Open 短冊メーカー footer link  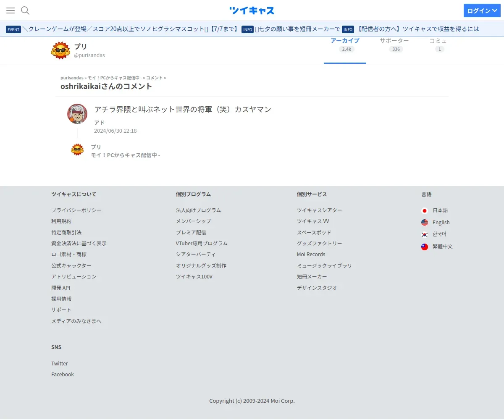[x=312, y=276]
